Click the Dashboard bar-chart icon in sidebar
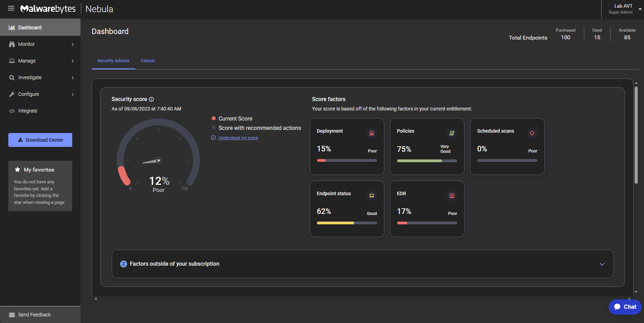Screen dimensions: 644x323 [12, 27]
